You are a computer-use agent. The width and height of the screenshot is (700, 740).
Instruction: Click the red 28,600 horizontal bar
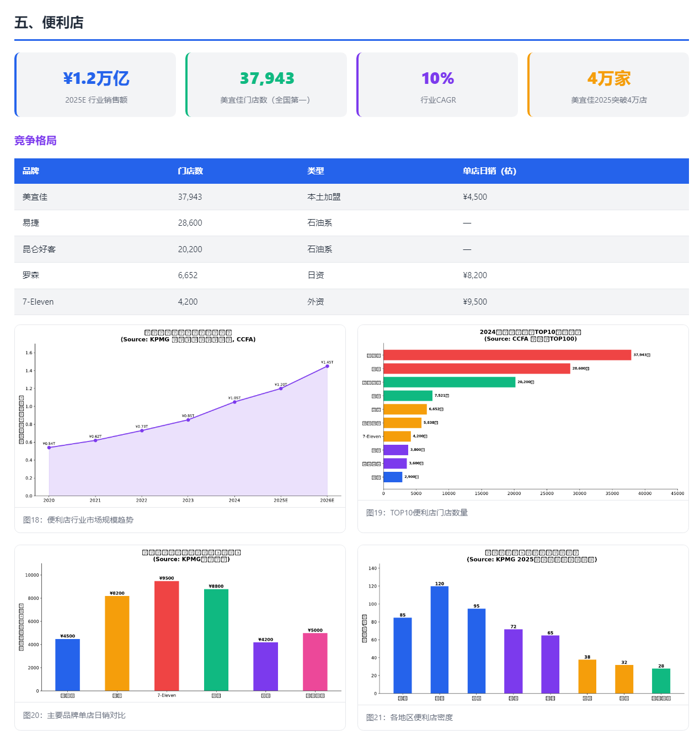click(x=477, y=369)
